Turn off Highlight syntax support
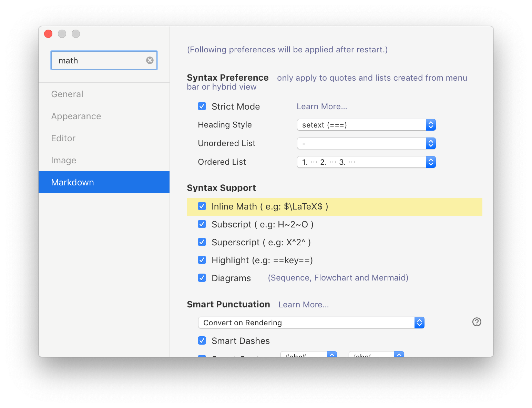The width and height of the screenshot is (532, 408). pyautogui.click(x=202, y=260)
